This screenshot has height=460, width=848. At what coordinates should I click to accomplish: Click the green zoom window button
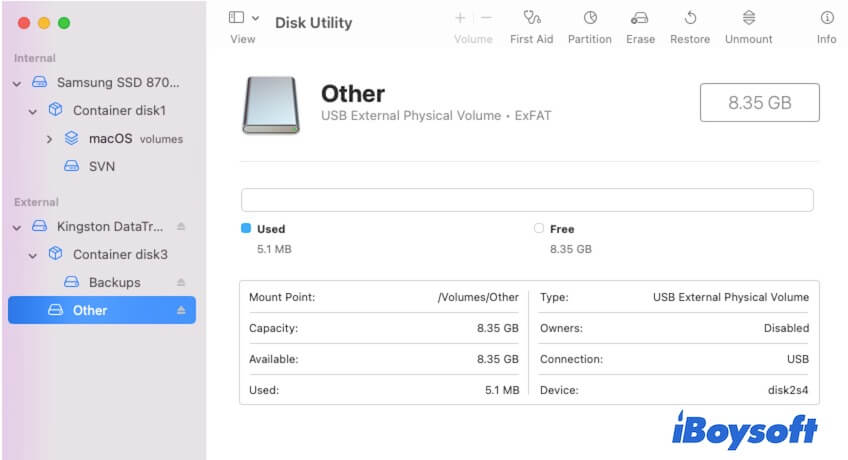coord(64,23)
